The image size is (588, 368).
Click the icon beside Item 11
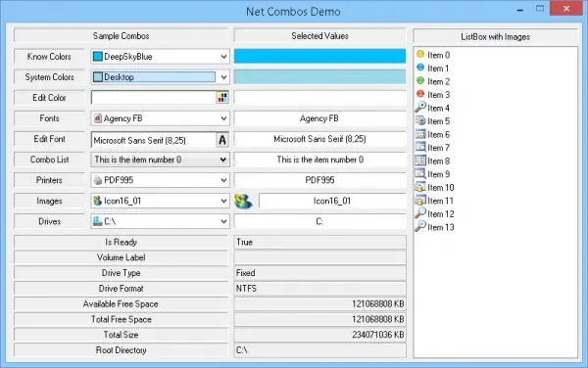(x=420, y=200)
